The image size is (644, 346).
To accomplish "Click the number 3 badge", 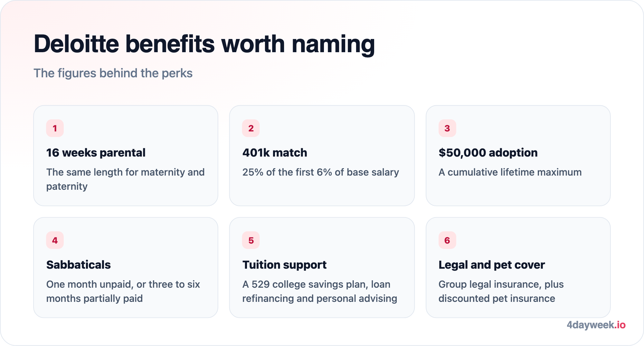I will 447,128.
